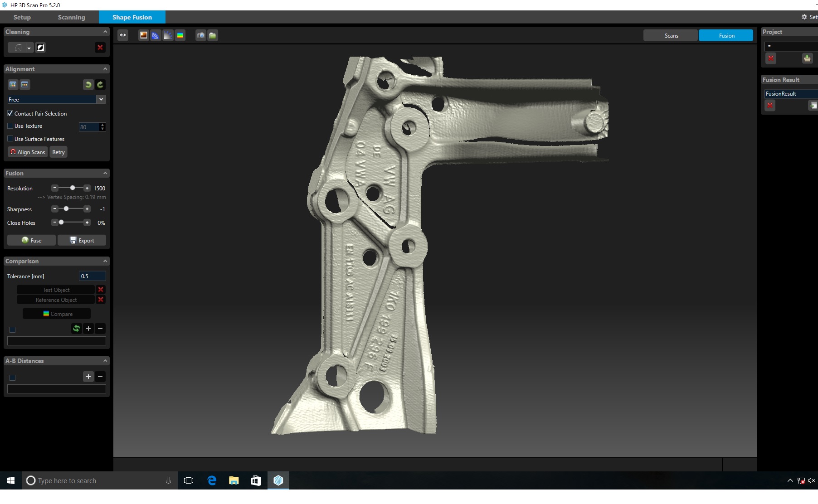818x504 pixels.
Task: Select the texture display mode icon
Action: click(x=144, y=35)
